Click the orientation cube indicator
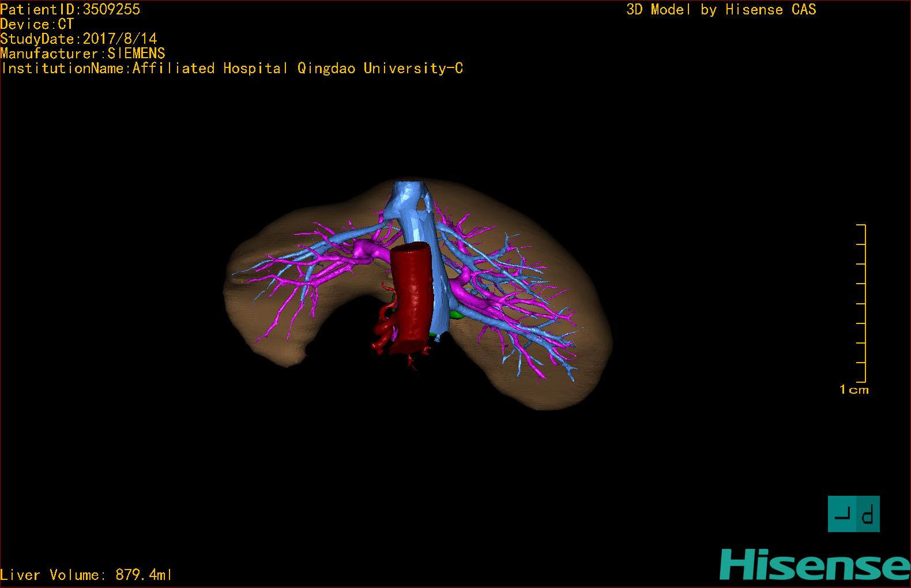Image resolution: width=911 pixels, height=588 pixels. pos(853,514)
